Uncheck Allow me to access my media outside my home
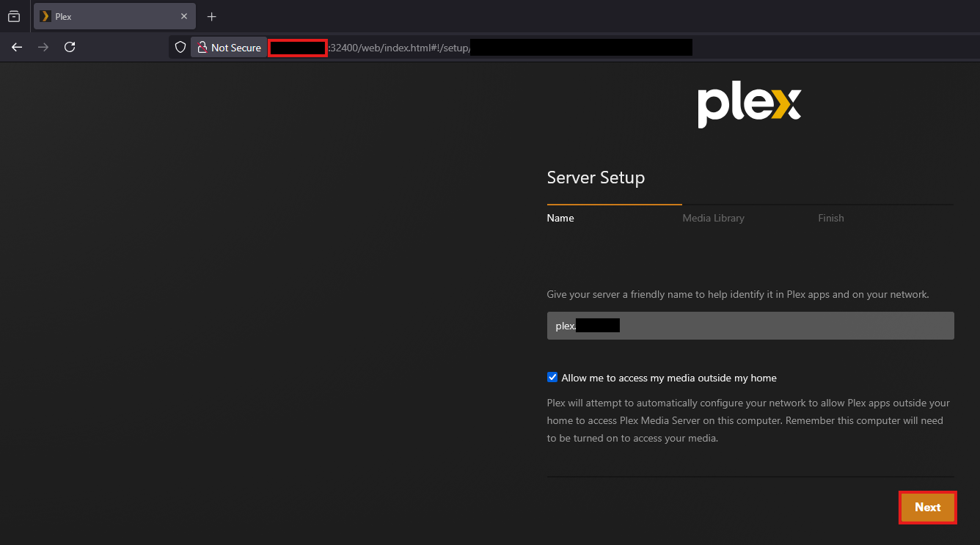This screenshot has width=980, height=545. [x=552, y=378]
